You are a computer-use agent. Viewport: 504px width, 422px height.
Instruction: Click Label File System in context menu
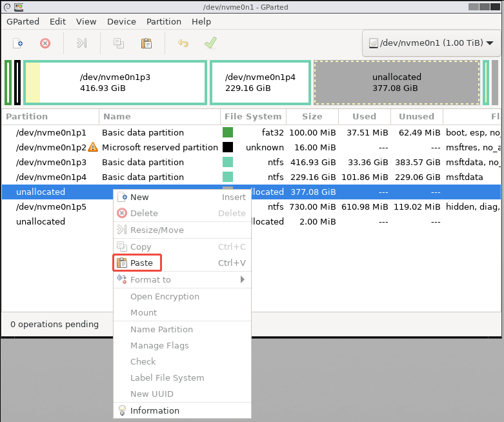pos(182,377)
